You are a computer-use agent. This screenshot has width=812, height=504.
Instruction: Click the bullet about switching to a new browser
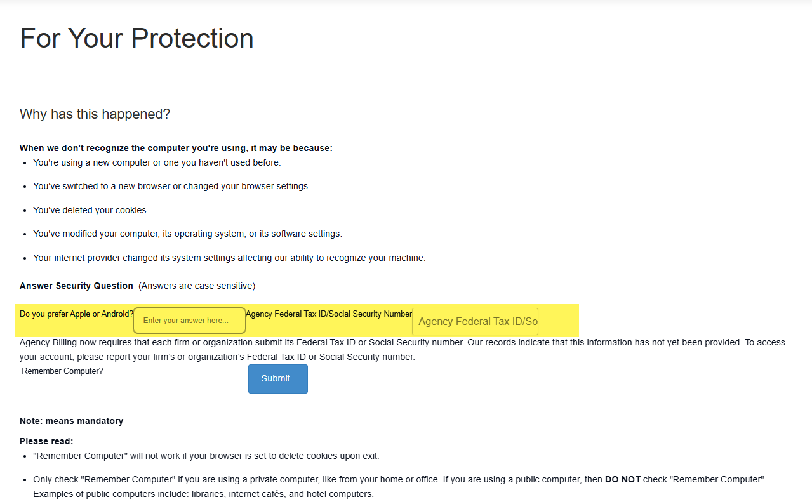pos(171,186)
